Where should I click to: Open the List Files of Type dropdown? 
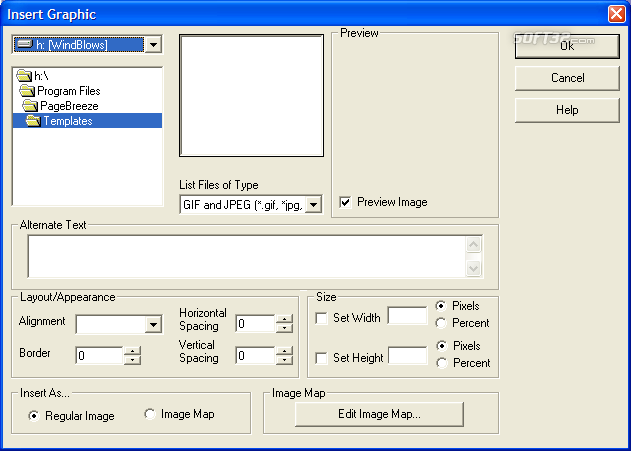tap(313, 205)
